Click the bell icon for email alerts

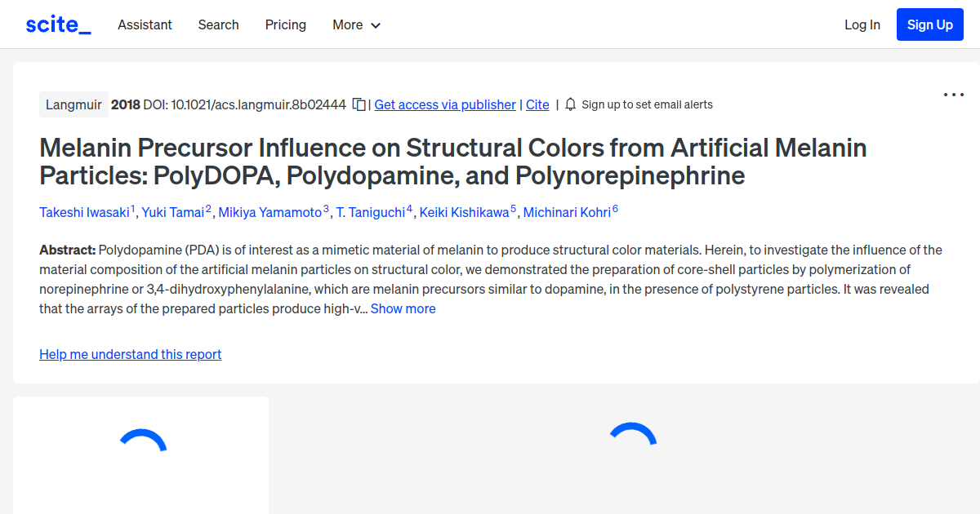click(x=570, y=104)
